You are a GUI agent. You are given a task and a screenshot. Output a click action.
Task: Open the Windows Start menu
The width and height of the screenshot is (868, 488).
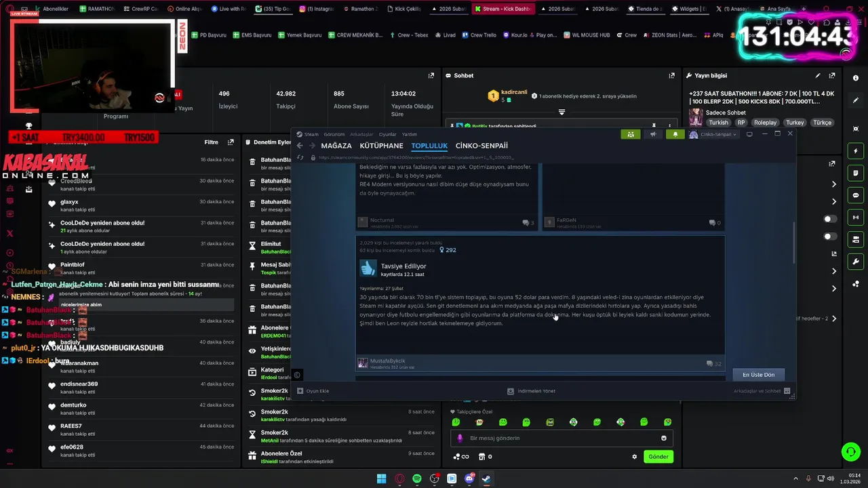pyautogui.click(x=381, y=479)
